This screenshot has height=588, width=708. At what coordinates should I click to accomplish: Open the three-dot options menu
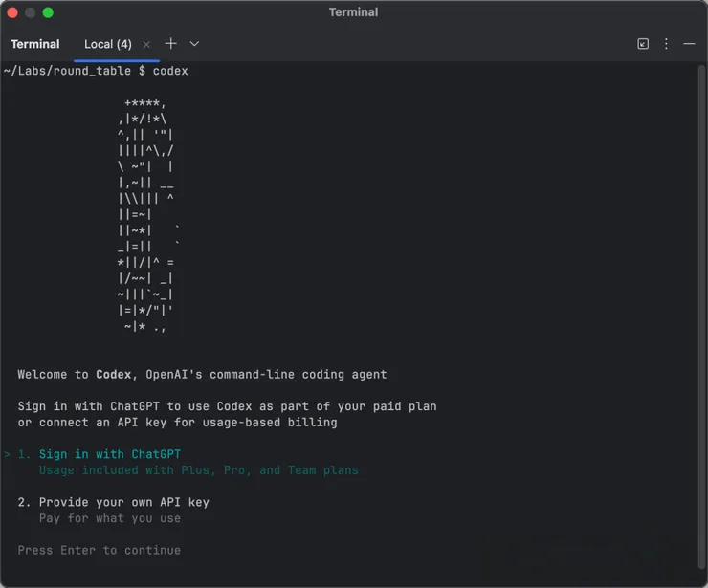tap(666, 44)
